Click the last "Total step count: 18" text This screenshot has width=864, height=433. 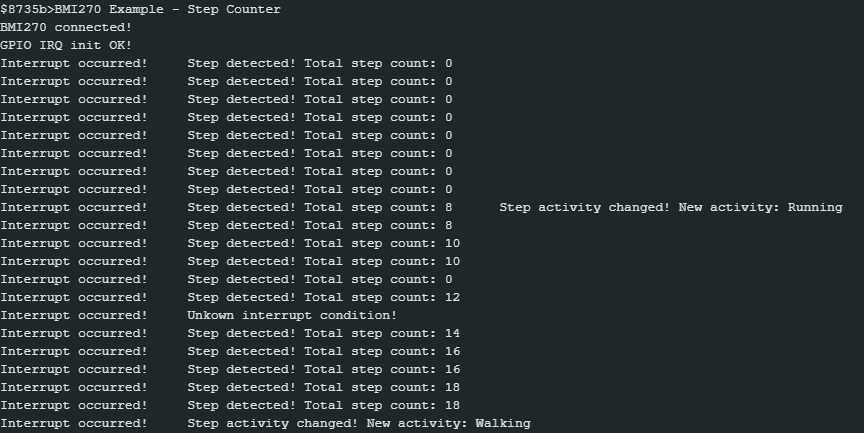coord(382,406)
